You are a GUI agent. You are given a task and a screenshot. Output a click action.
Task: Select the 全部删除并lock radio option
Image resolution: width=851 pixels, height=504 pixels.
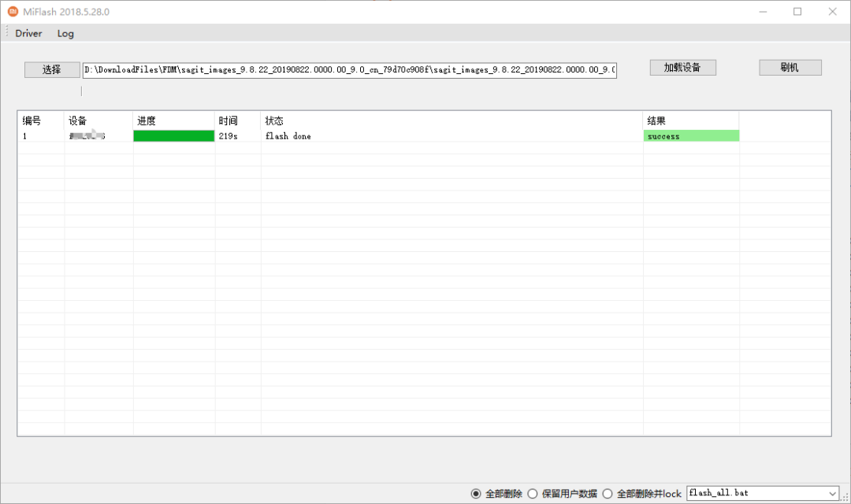pyautogui.click(x=608, y=493)
